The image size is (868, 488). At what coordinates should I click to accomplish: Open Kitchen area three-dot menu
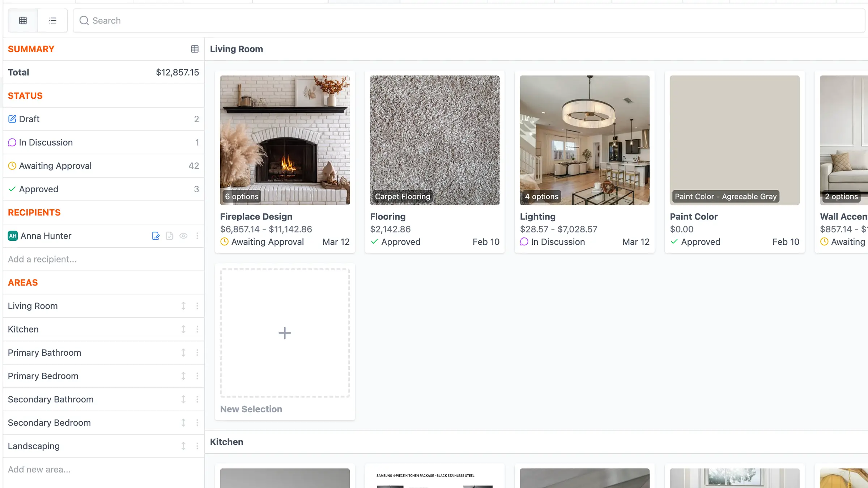point(197,329)
